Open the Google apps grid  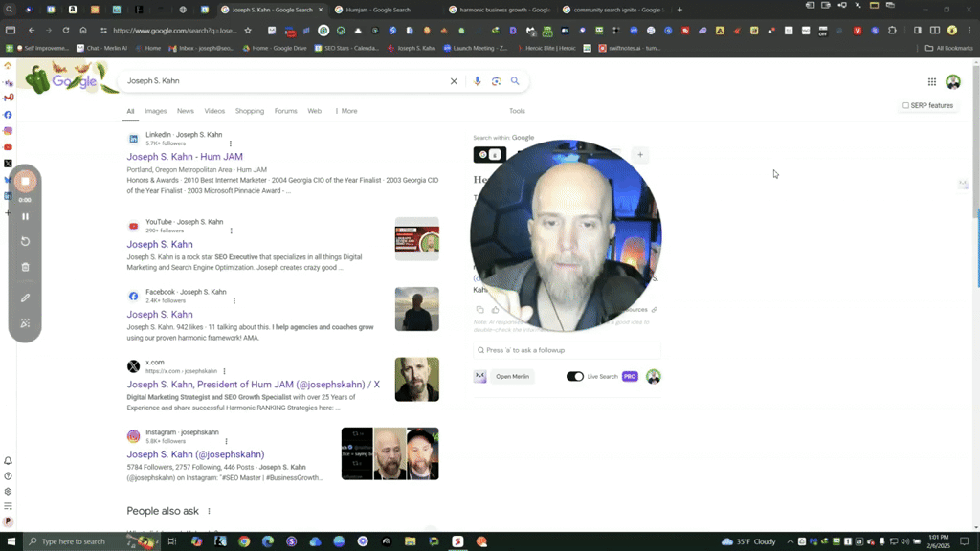click(x=932, y=82)
